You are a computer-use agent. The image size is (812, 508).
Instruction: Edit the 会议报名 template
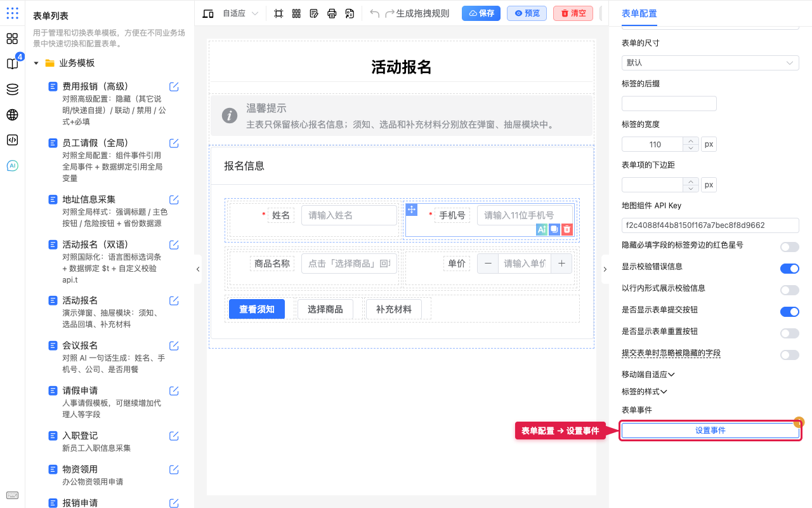coord(174,346)
